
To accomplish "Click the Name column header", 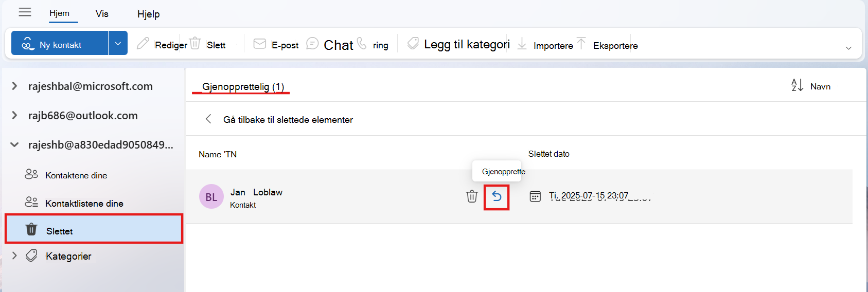I will click(218, 154).
